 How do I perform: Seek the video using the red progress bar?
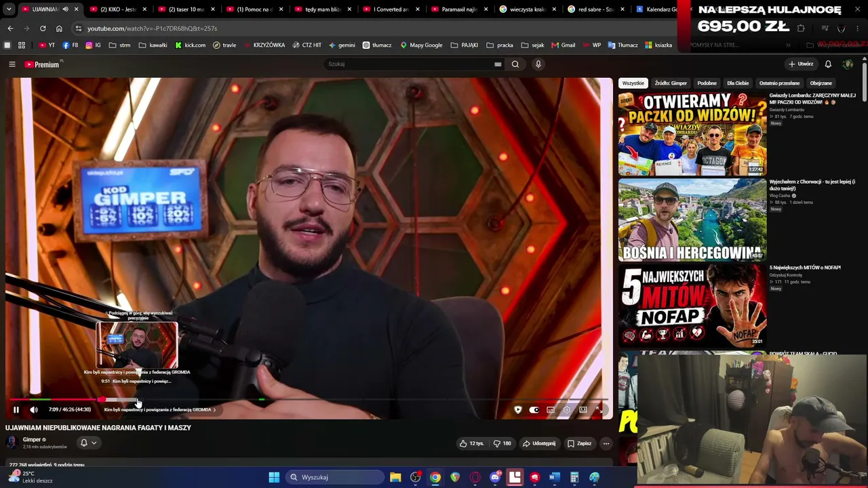tap(309, 400)
